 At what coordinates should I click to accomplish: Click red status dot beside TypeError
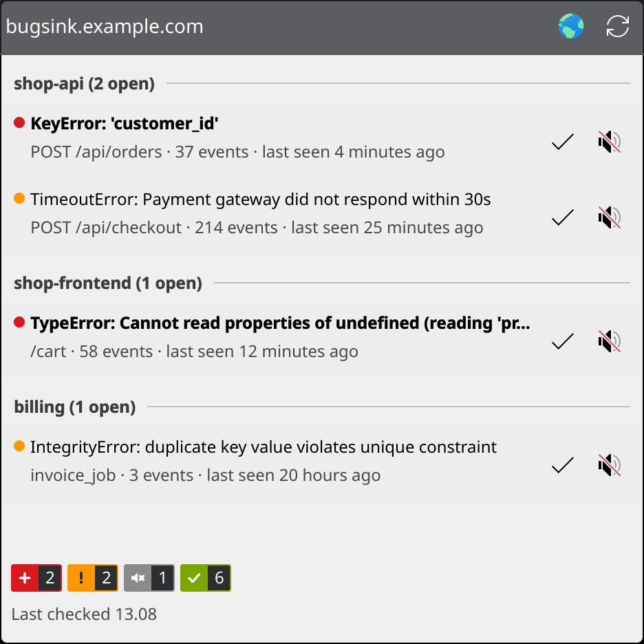click(x=19, y=322)
